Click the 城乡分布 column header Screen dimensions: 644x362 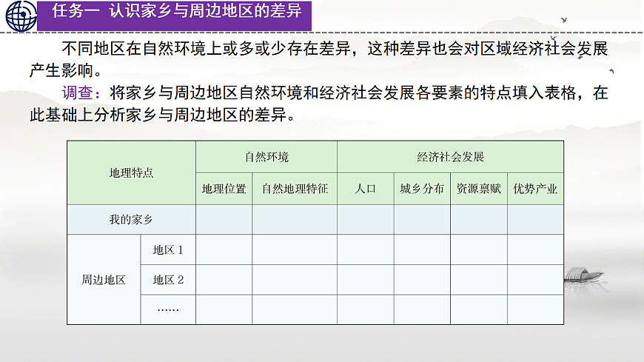pyautogui.click(x=422, y=189)
